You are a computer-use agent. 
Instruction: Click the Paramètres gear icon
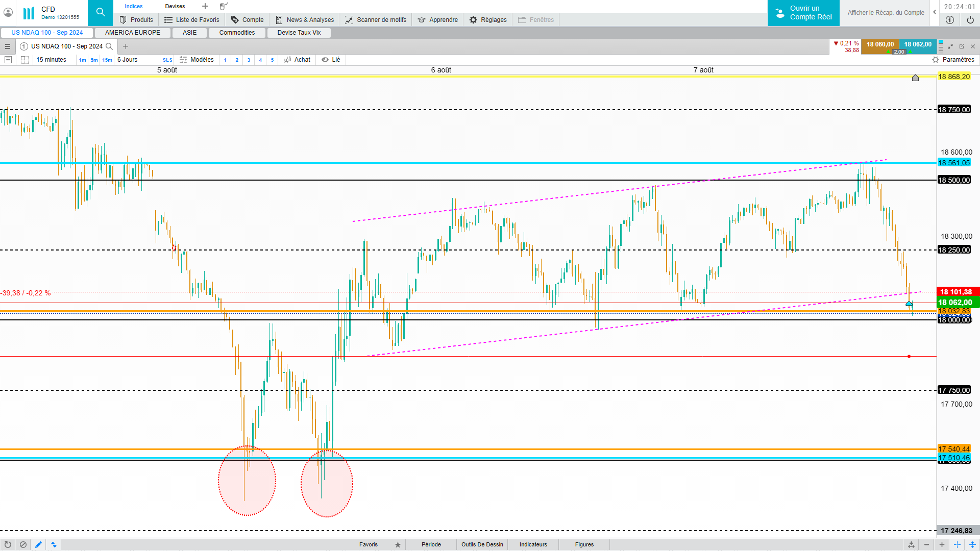click(935, 60)
